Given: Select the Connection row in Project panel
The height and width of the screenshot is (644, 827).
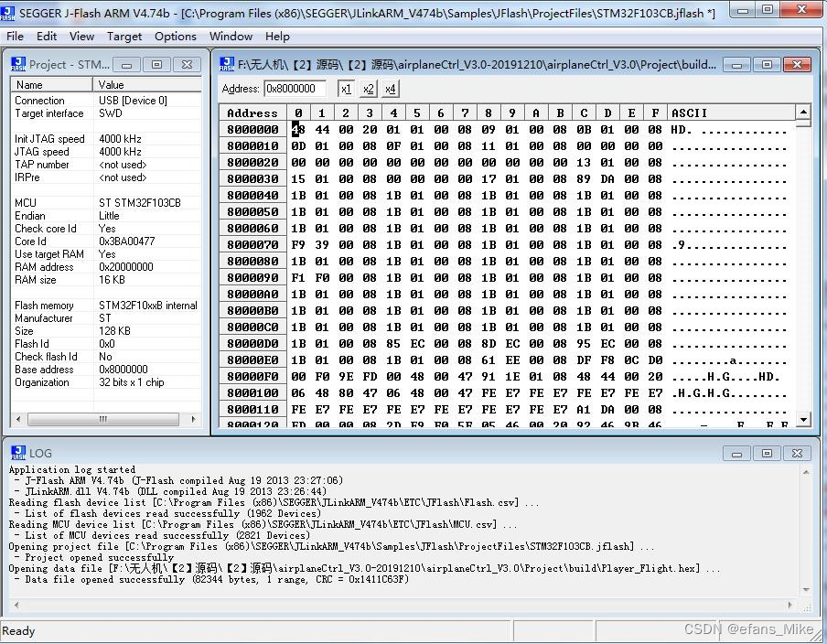Looking at the screenshot, I should coord(105,101).
